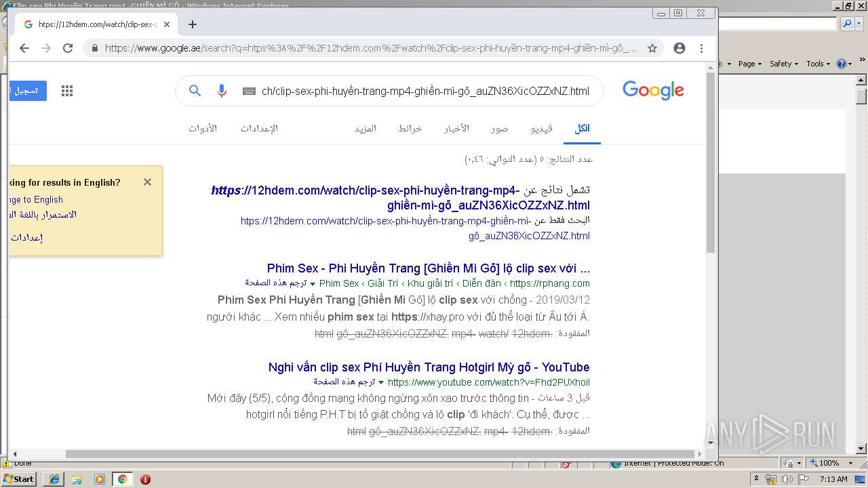The width and height of the screenshot is (868, 488).
Task: Open the IE Tools dropdown menu
Action: (x=818, y=64)
